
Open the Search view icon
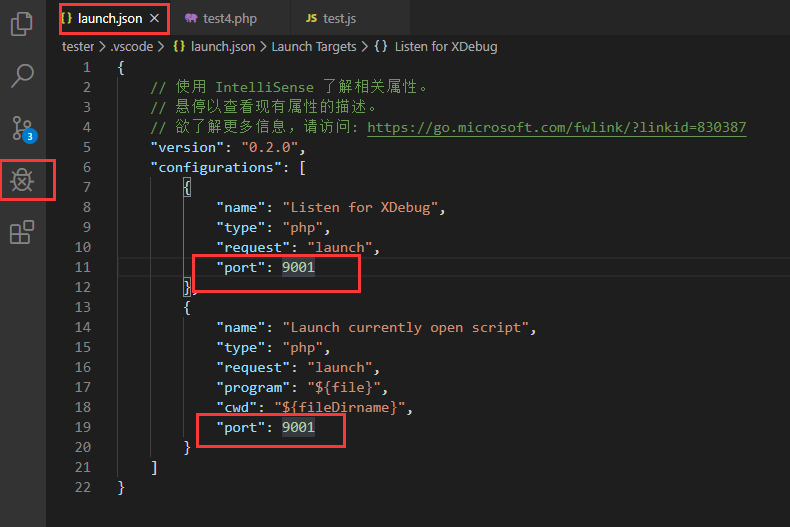click(22, 76)
